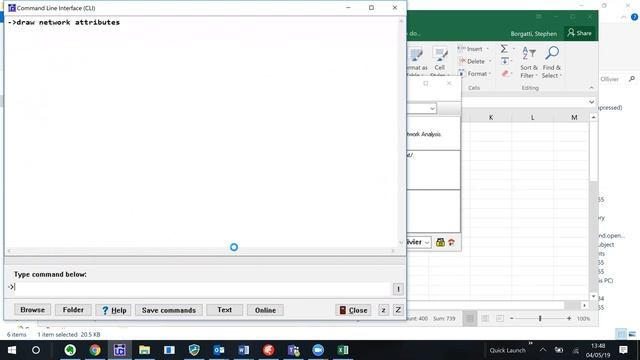Open Folder button in CLI window
640x360 pixels.
click(73, 310)
